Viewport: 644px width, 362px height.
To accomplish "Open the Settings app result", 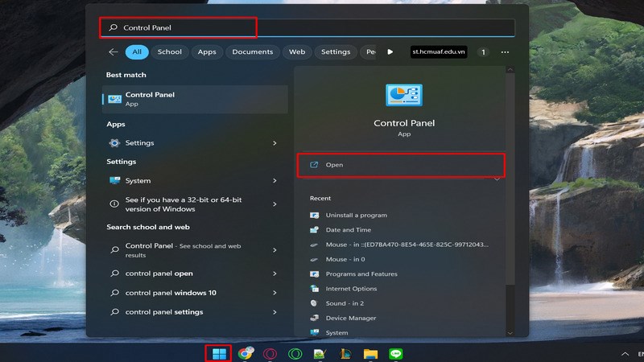I will click(x=195, y=143).
